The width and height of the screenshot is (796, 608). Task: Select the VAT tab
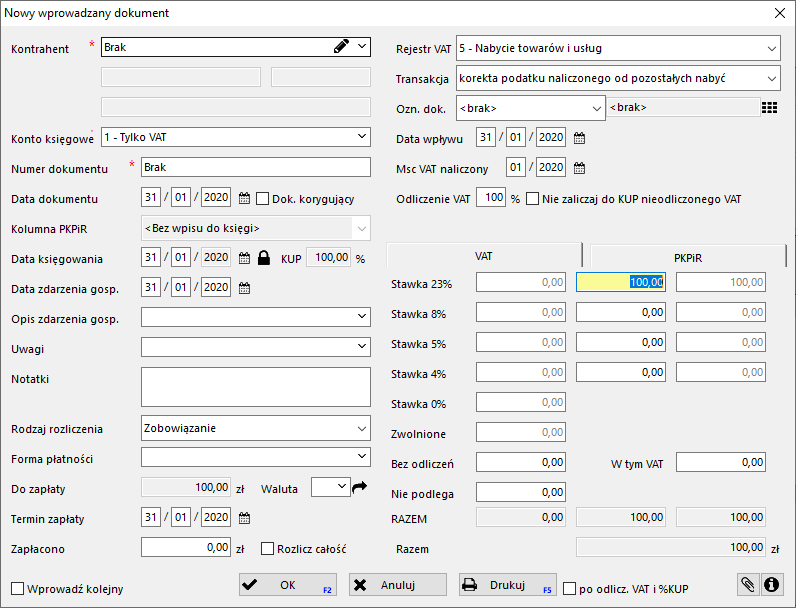(x=483, y=256)
